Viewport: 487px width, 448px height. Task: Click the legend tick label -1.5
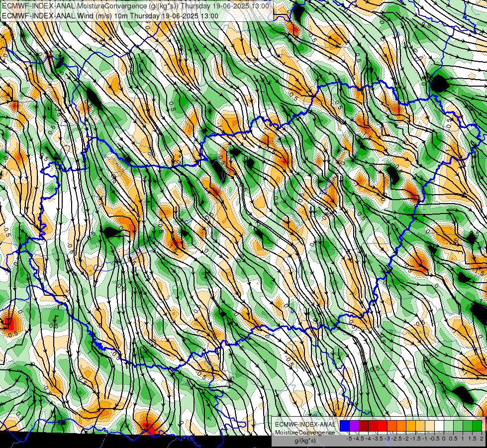point(415,439)
